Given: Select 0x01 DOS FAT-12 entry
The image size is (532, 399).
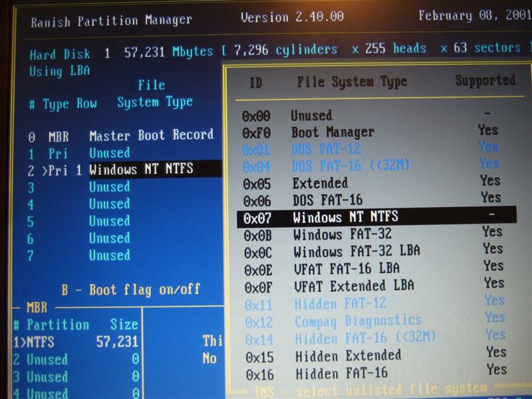Looking at the screenshot, I should pos(370,148).
